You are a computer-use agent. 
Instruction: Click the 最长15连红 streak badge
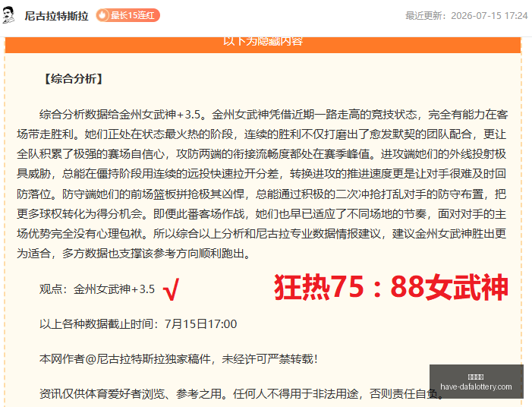128,15
